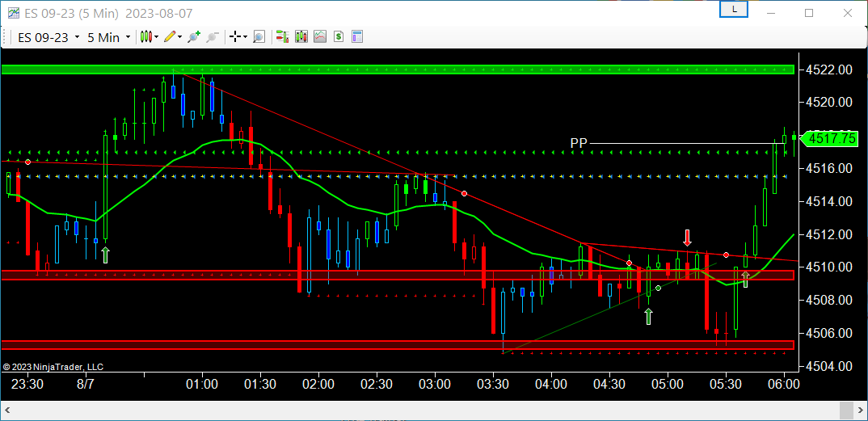The width and height of the screenshot is (868, 421).
Task: Select the pencil drawing tools icon
Action: 171,37
